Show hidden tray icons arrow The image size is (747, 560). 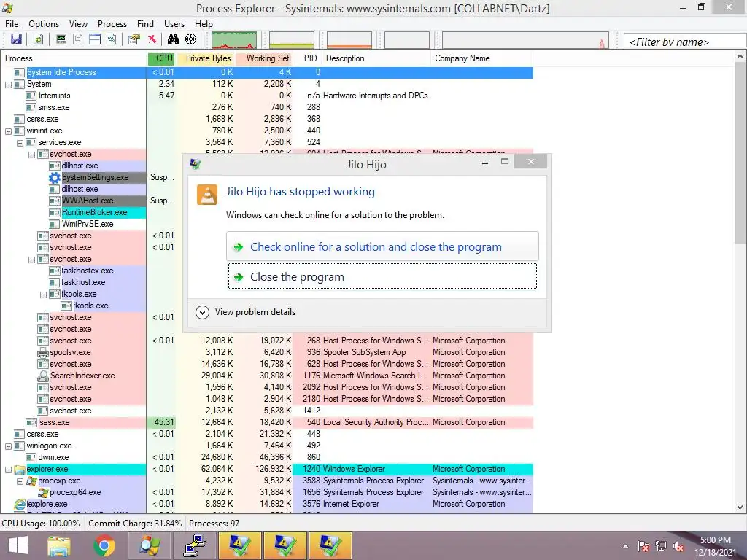pyautogui.click(x=625, y=546)
